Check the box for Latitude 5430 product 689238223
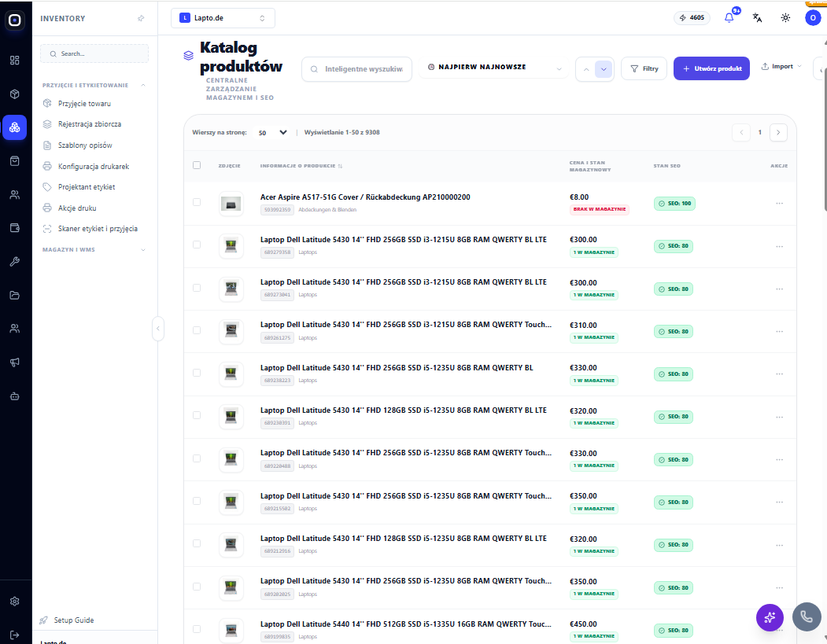 pyautogui.click(x=197, y=374)
